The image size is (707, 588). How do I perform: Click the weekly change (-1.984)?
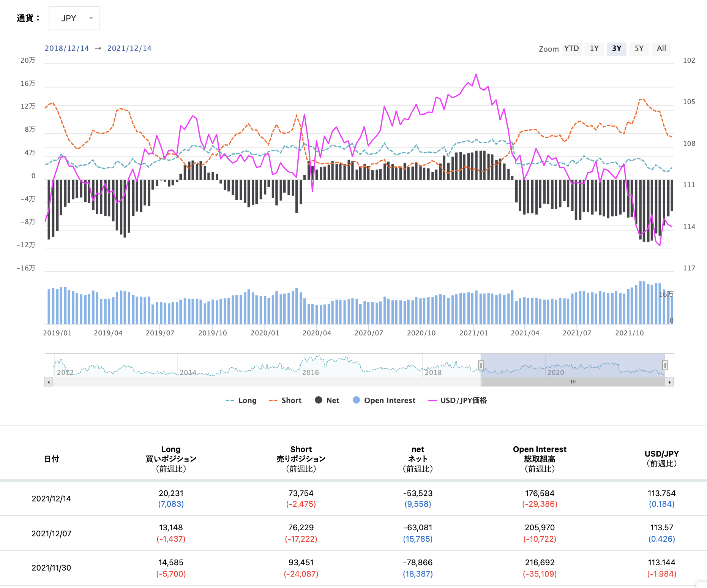pos(661,574)
